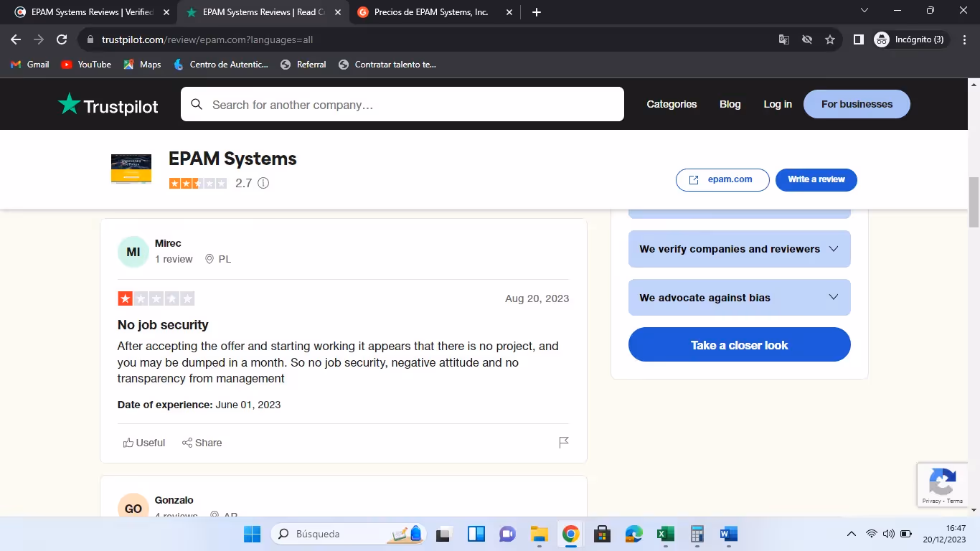Open the chat app in the taskbar
Viewport: 980px width, 551px height.
pos(507,534)
